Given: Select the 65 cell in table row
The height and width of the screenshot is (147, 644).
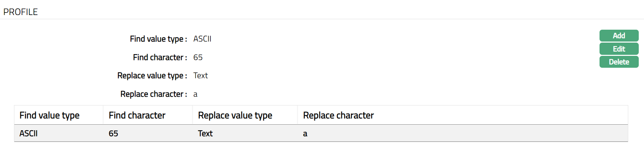Looking at the screenshot, I should (113, 133).
